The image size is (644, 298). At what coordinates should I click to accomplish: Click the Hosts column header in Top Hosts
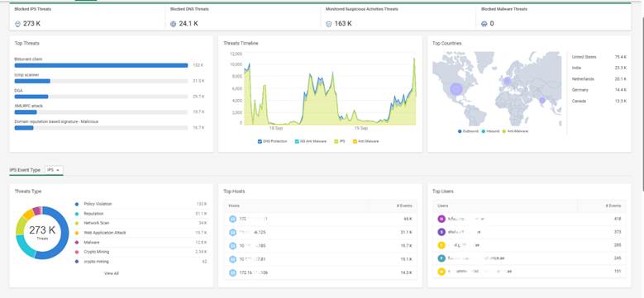pyautogui.click(x=297, y=206)
